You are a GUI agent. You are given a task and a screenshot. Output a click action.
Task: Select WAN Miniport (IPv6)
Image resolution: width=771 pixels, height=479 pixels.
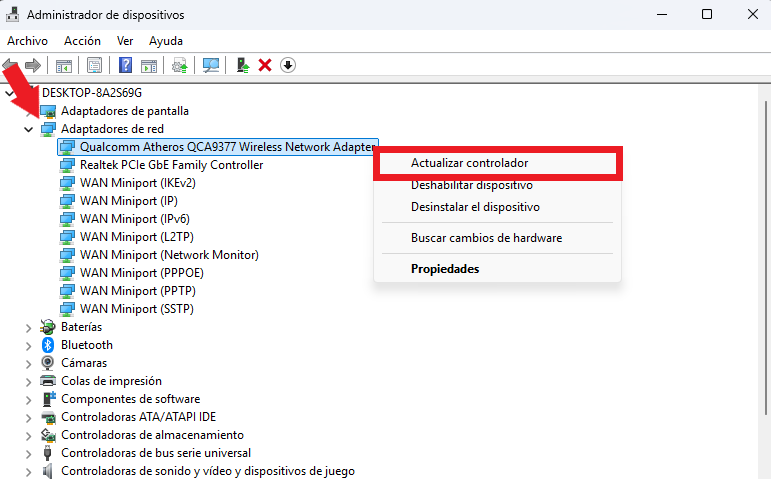135,219
